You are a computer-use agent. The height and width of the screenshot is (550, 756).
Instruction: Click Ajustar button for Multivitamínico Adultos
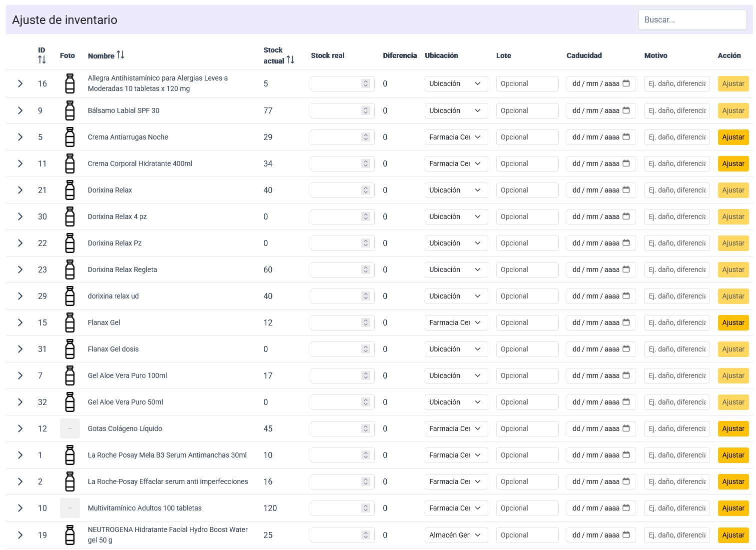point(733,508)
